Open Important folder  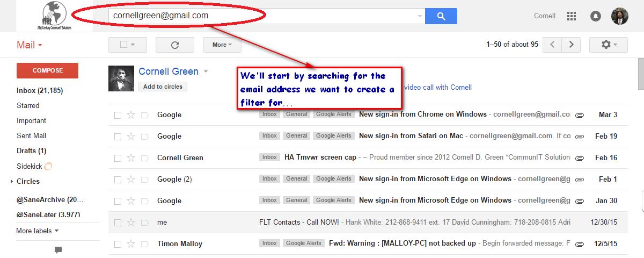pyautogui.click(x=31, y=121)
